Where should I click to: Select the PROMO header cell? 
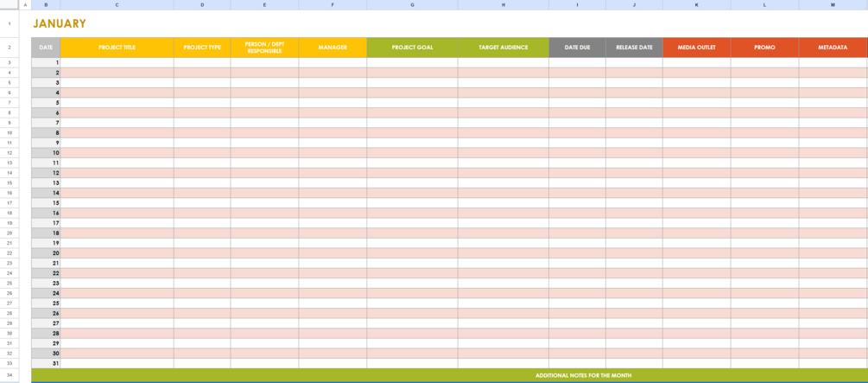pyautogui.click(x=764, y=48)
